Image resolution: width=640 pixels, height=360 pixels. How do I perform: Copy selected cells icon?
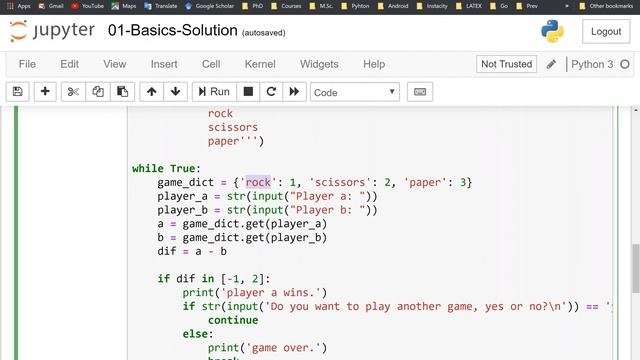point(98,91)
